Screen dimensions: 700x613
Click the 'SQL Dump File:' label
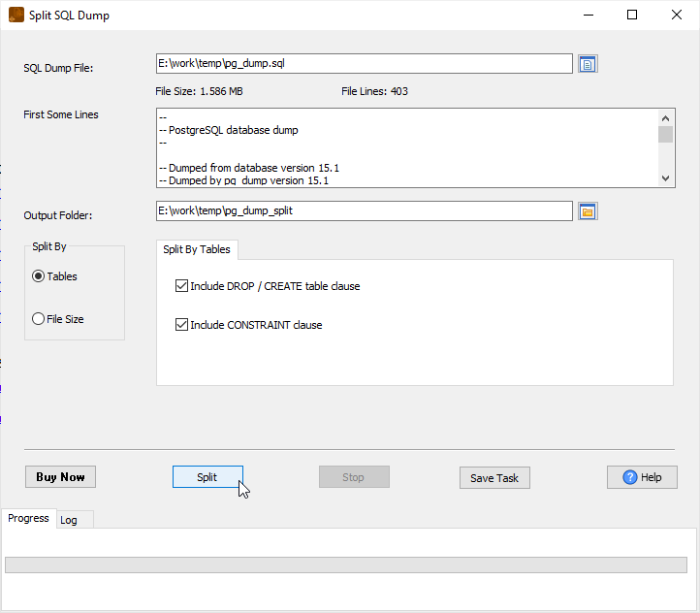58,68
